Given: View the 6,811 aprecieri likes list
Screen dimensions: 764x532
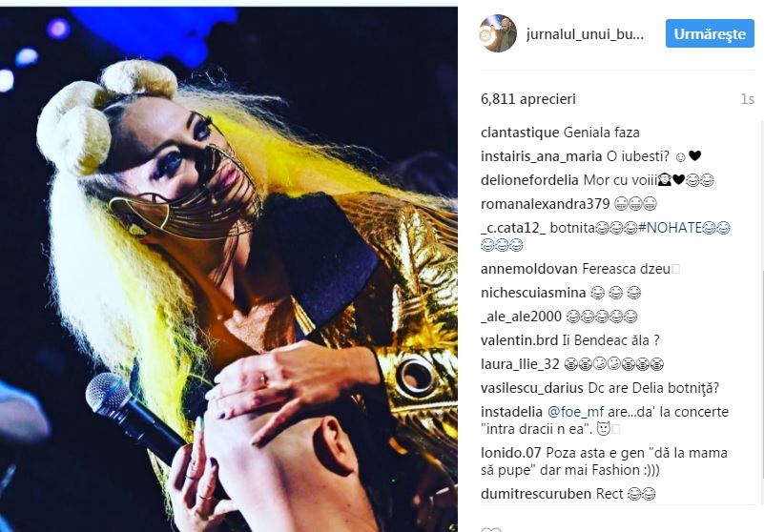Looking at the screenshot, I should point(528,99).
